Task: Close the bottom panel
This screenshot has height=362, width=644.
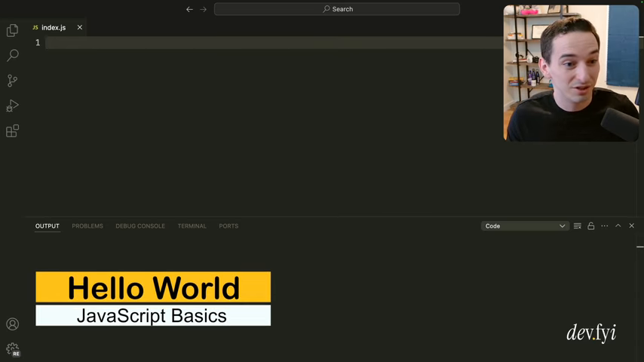Action: (x=632, y=225)
